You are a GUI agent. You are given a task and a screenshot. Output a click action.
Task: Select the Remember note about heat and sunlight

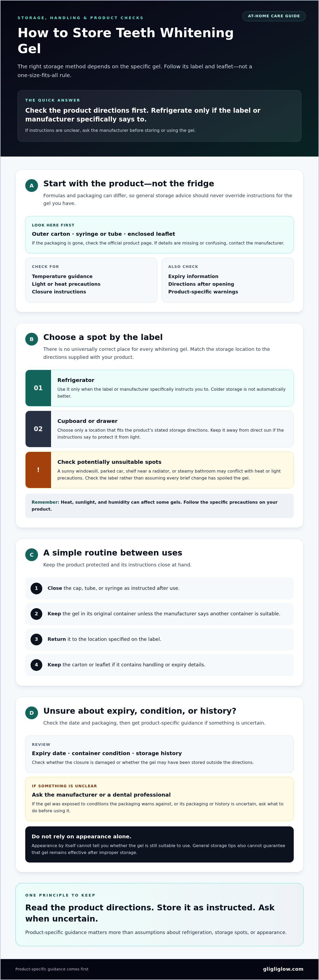159,506
